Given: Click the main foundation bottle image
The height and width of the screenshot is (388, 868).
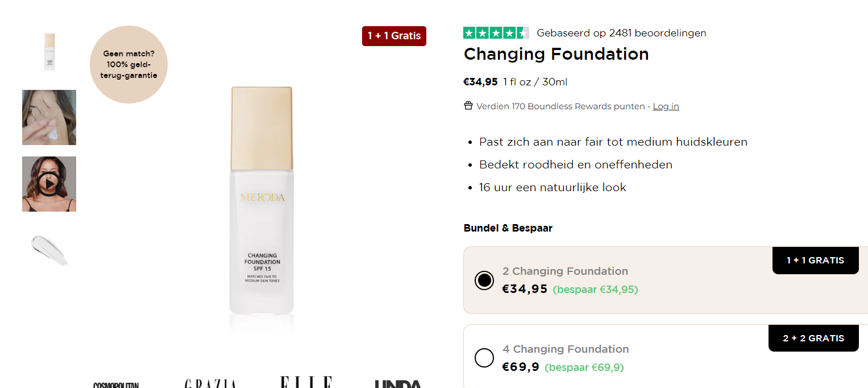Looking at the screenshot, I should (x=262, y=200).
